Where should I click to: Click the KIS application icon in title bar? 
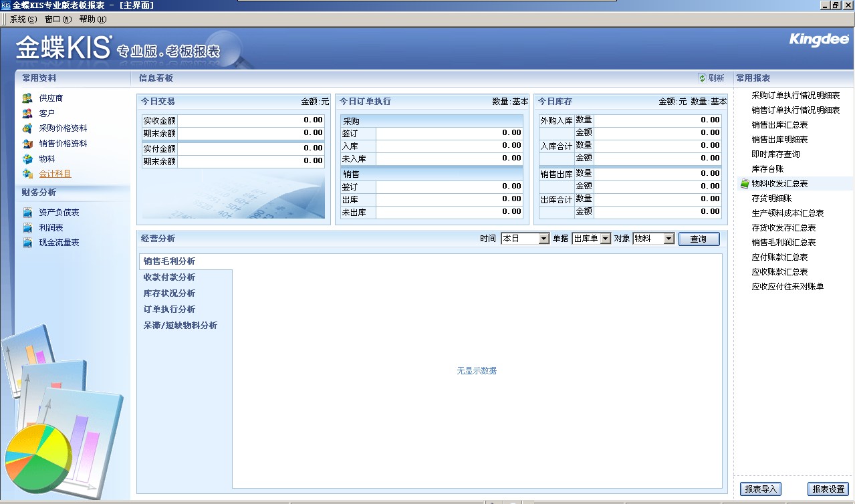[x=6, y=5]
